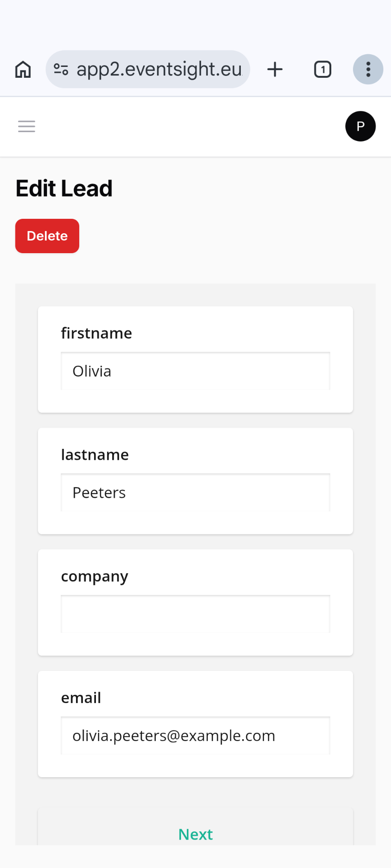Open the hamburger navigation menu
Screen dimensions: 391x868
pos(27,127)
